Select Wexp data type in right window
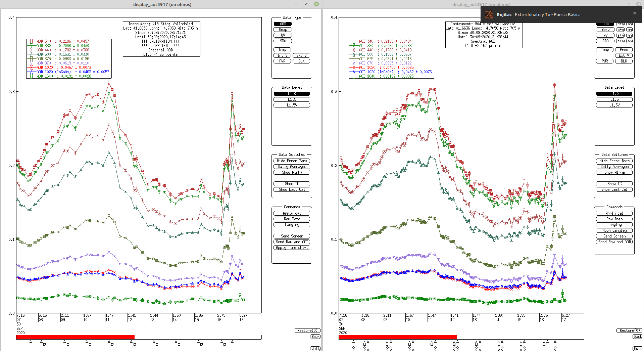 (x=605, y=30)
